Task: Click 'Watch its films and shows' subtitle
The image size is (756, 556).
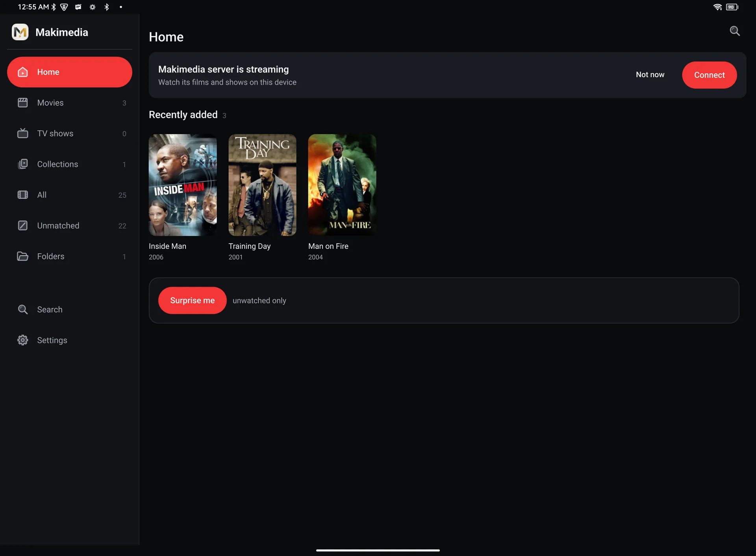Action: click(227, 82)
